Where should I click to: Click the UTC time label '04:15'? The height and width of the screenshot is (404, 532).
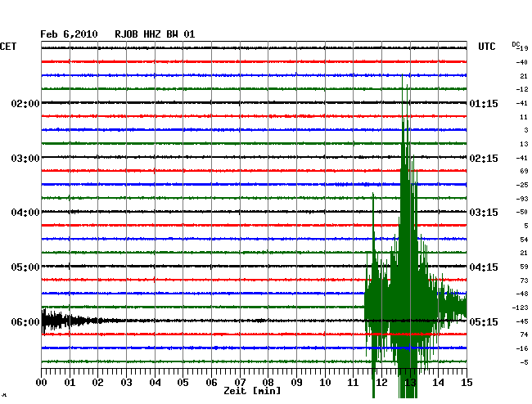coord(484,267)
